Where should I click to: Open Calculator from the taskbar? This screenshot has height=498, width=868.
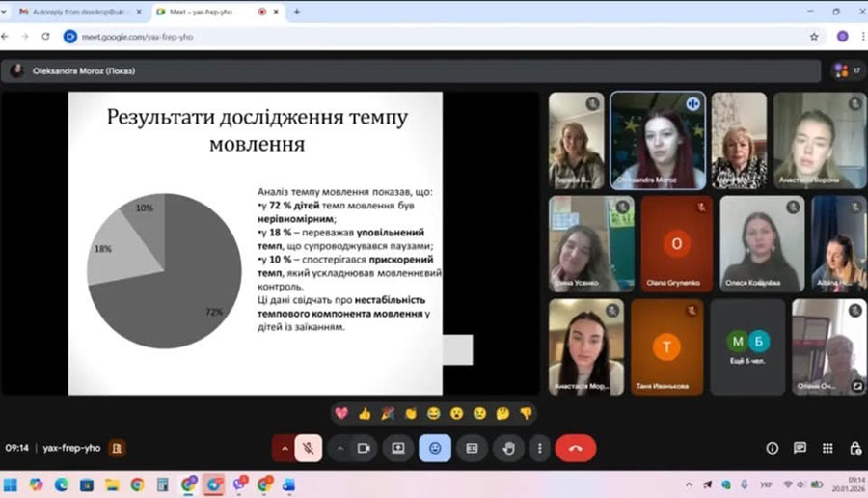(x=163, y=485)
